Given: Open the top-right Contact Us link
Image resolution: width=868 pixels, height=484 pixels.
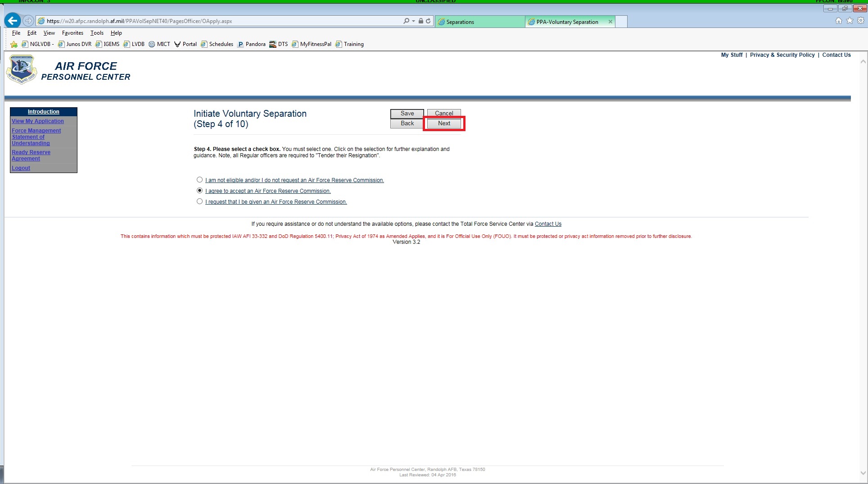Looking at the screenshot, I should point(836,55).
